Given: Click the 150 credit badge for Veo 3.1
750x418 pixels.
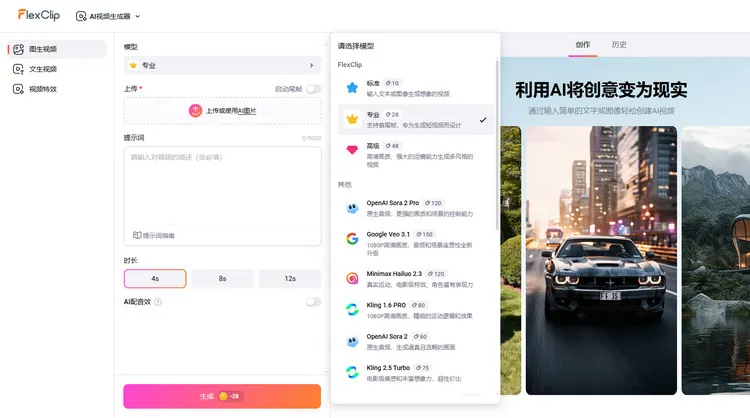Looking at the screenshot, I should pos(424,234).
